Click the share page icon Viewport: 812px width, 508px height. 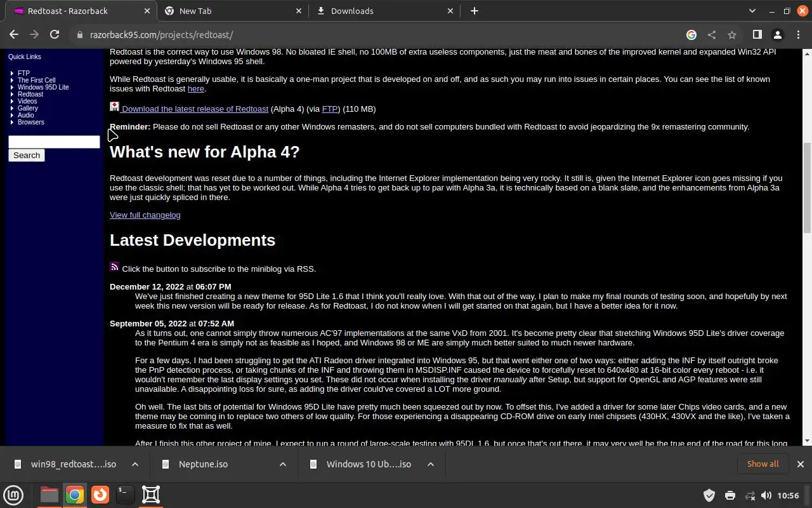click(712, 35)
